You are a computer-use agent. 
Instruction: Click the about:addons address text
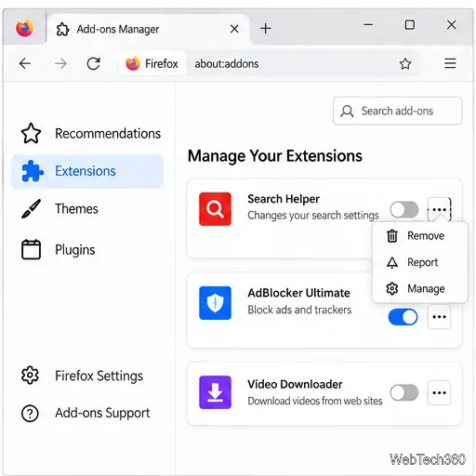[x=227, y=64]
